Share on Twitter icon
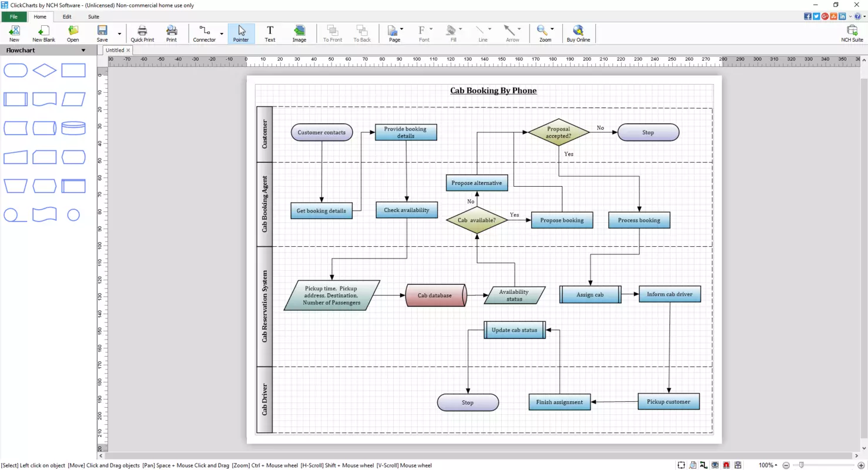This screenshot has height=470, width=868. [816, 16]
